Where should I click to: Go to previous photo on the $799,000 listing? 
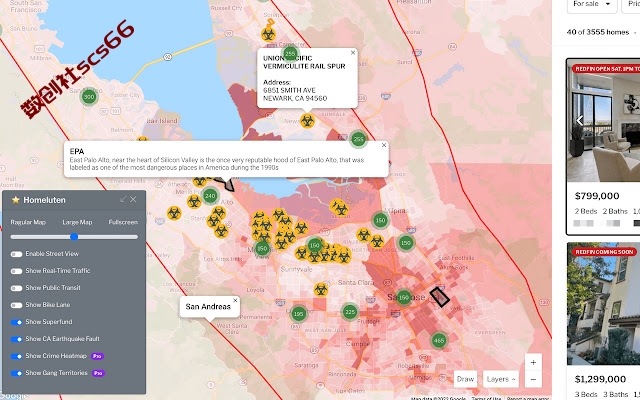(x=580, y=120)
